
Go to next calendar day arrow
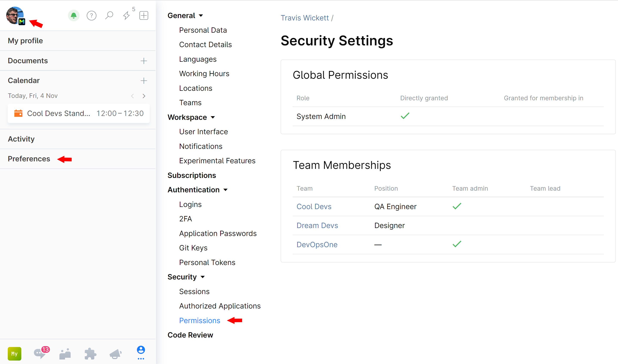(x=144, y=96)
